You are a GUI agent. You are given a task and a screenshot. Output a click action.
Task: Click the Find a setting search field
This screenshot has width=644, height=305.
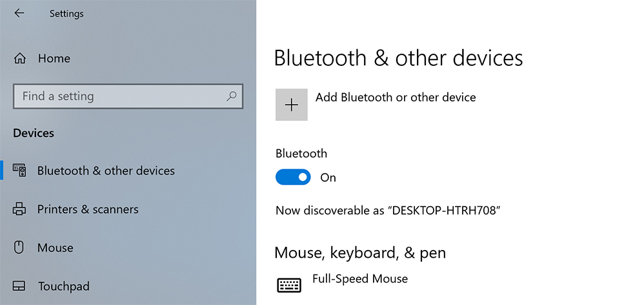[x=128, y=96]
